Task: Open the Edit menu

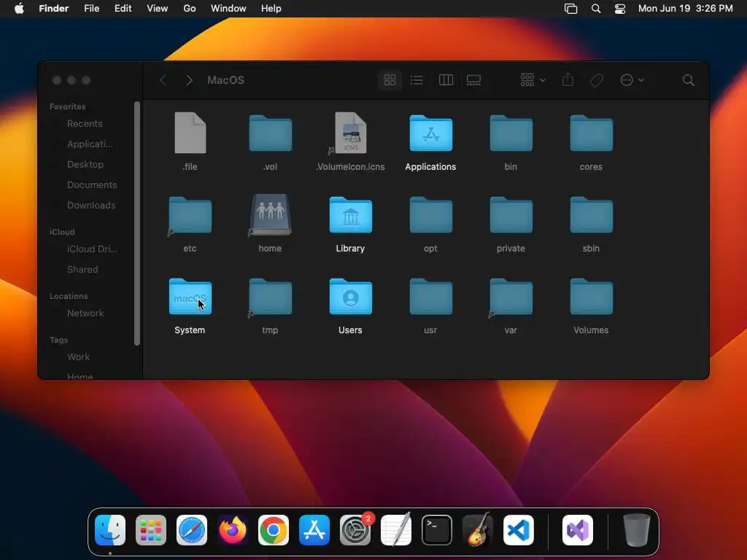Action: (x=123, y=9)
